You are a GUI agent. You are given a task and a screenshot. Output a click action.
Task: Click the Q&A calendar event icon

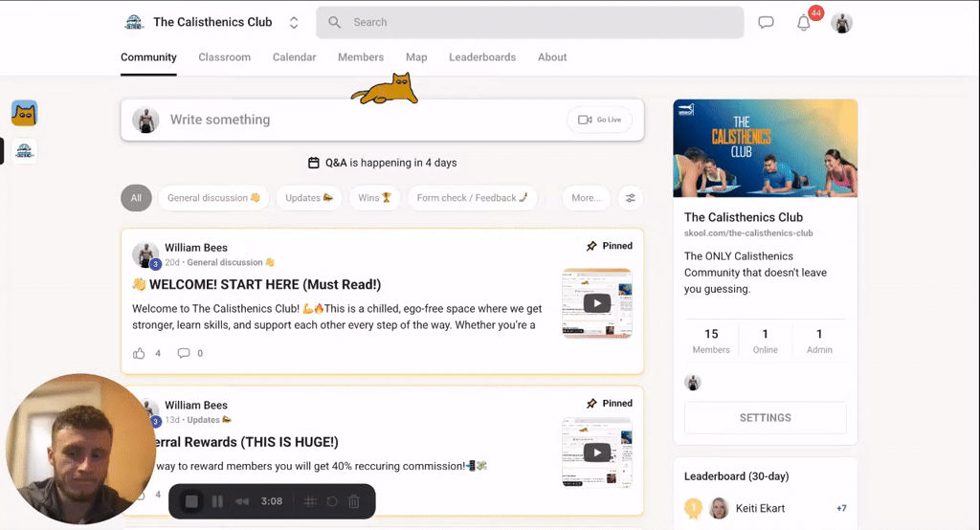tap(313, 163)
